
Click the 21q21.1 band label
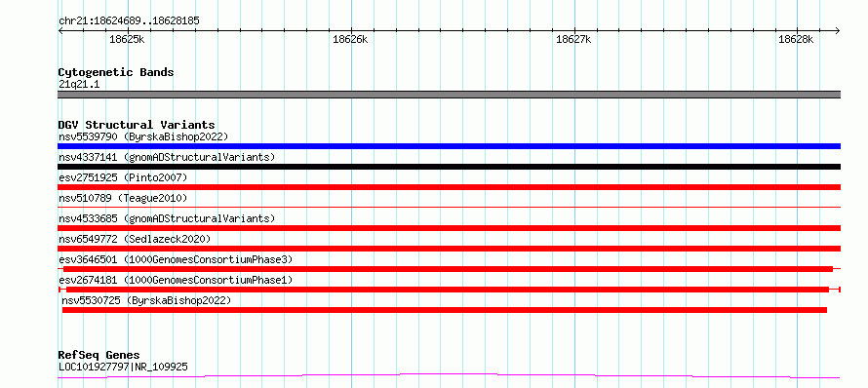[79, 85]
